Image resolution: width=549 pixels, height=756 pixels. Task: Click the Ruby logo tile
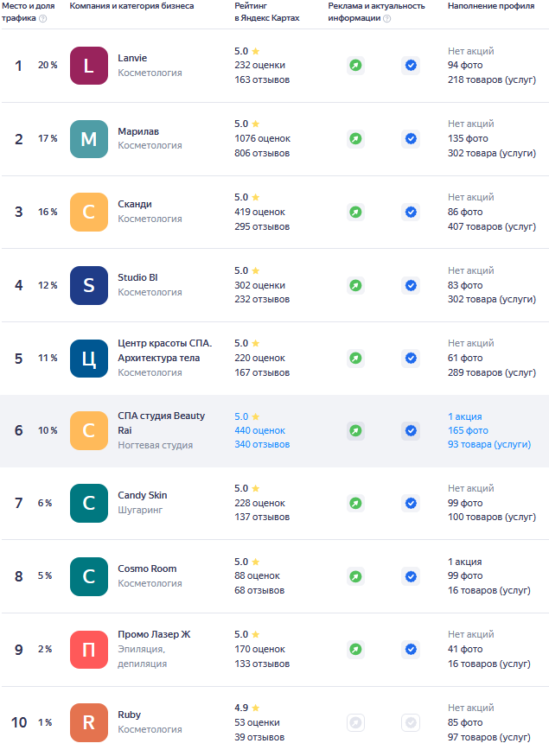click(89, 722)
